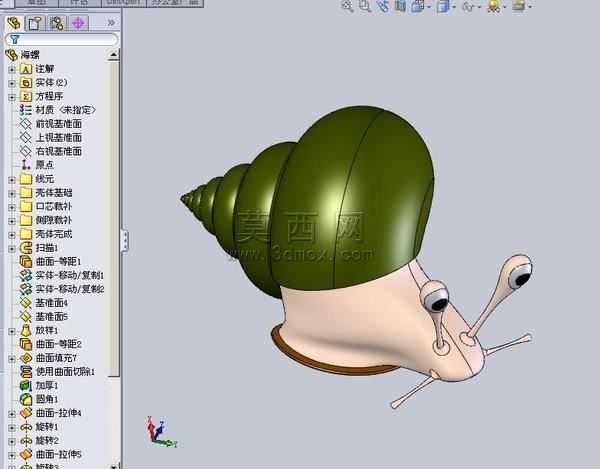Expand the 壳体完成 folder
The image size is (600, 469).
point(12,235)
